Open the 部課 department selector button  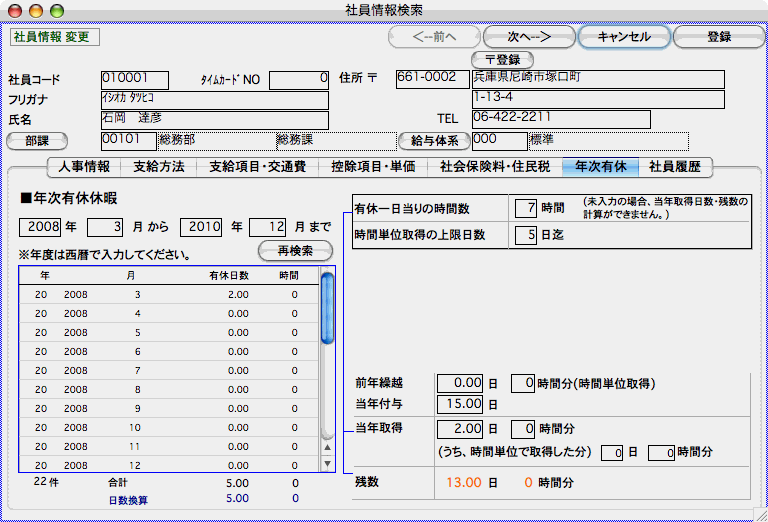37,141
